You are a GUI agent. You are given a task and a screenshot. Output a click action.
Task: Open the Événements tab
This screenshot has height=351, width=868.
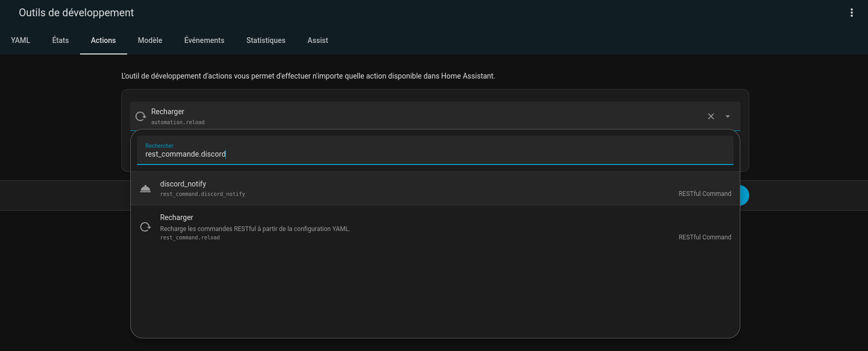click(x=204, y=40)
